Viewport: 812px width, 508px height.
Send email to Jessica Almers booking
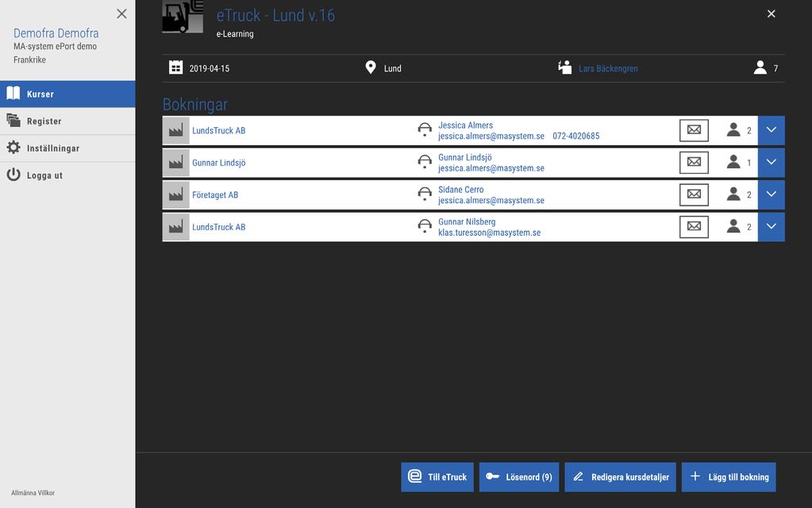pos(694,130)
